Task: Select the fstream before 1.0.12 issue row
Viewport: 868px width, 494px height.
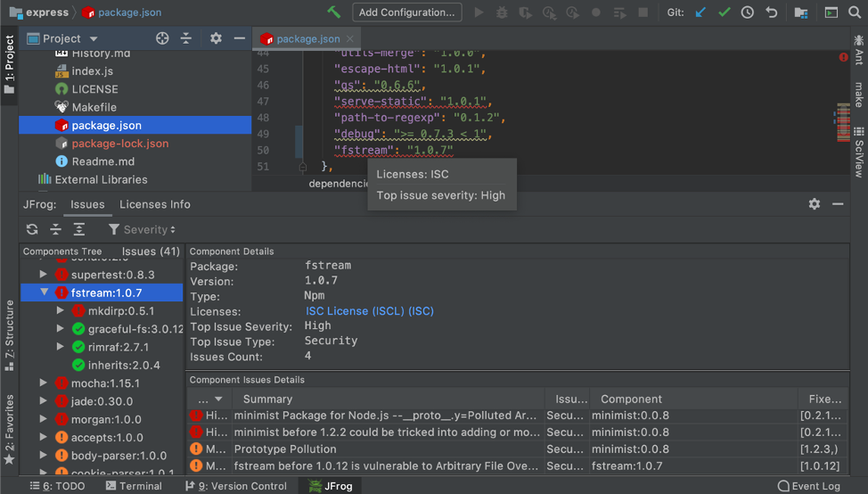Action: click(x=517, y=466)
